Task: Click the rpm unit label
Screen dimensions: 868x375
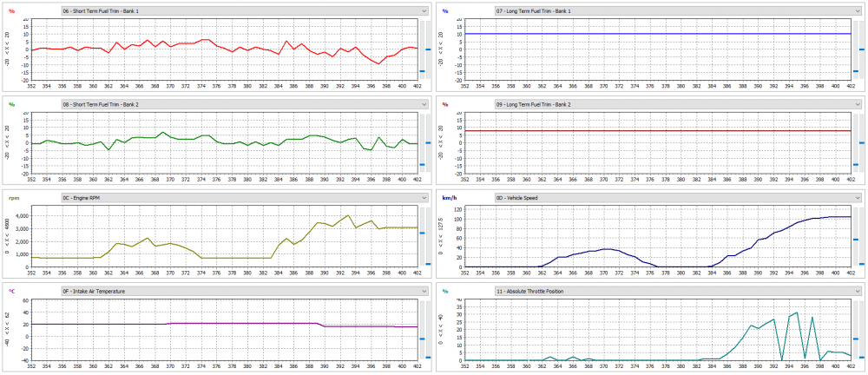Action: point(15,198)
